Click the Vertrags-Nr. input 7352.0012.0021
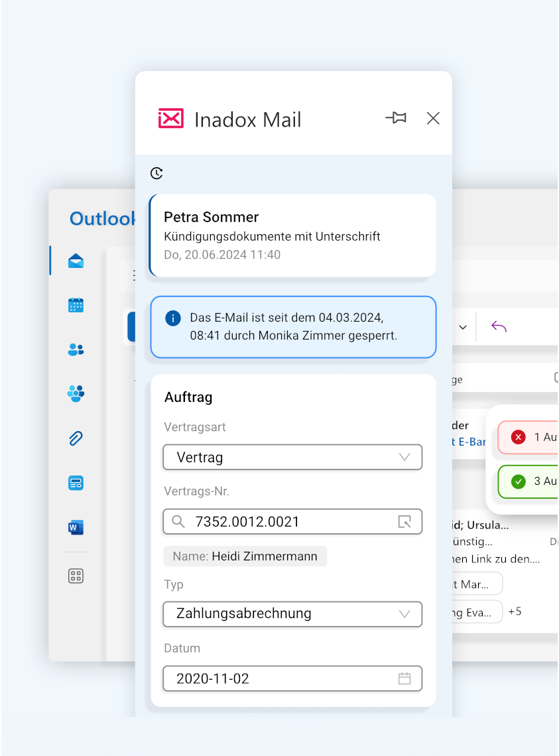 click(293, 522)
